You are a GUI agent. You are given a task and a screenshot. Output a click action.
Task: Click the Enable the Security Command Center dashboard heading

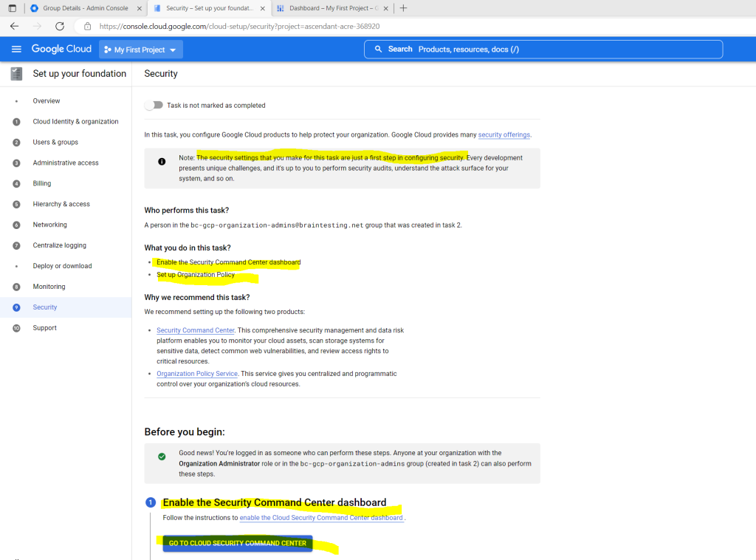click(x=275, y=502)
